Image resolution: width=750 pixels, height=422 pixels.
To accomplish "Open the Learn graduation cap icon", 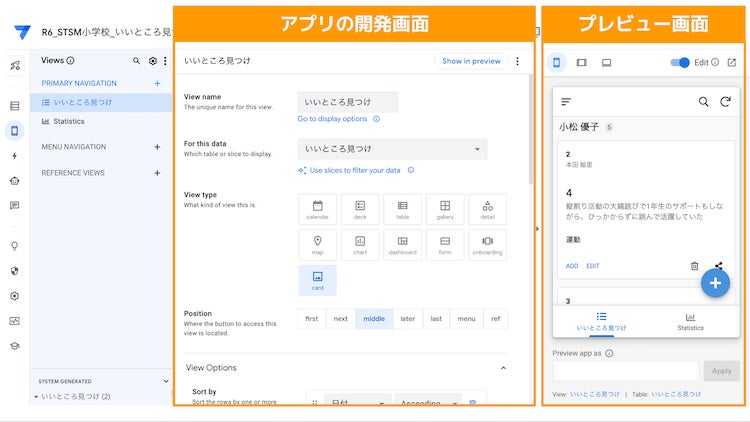I will [x=15, y=346].
